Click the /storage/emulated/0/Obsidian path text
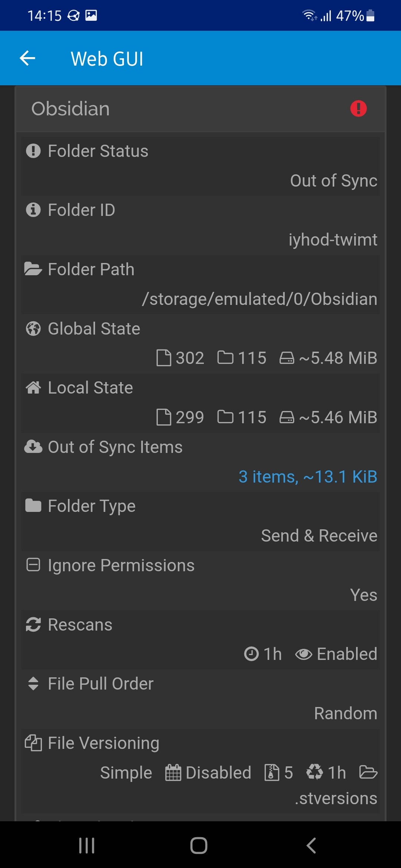The image size is (401, 868). (260, 299)
